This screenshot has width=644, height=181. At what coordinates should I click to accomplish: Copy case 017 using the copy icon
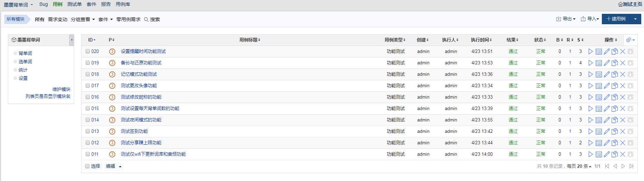coord(615,86)
